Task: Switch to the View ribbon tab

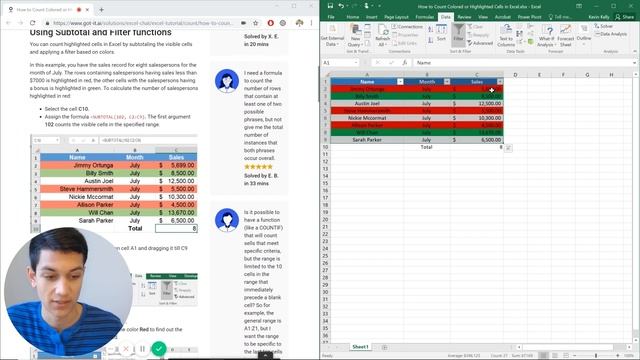Action: (x=483, y=17)
